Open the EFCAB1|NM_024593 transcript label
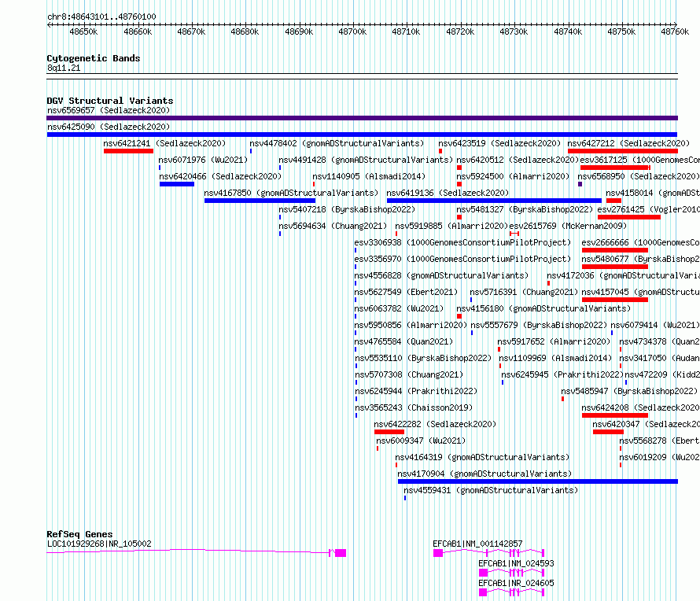The height and width of the screenshot is (601, 700). pyautogui.click(x=516, y=563)
